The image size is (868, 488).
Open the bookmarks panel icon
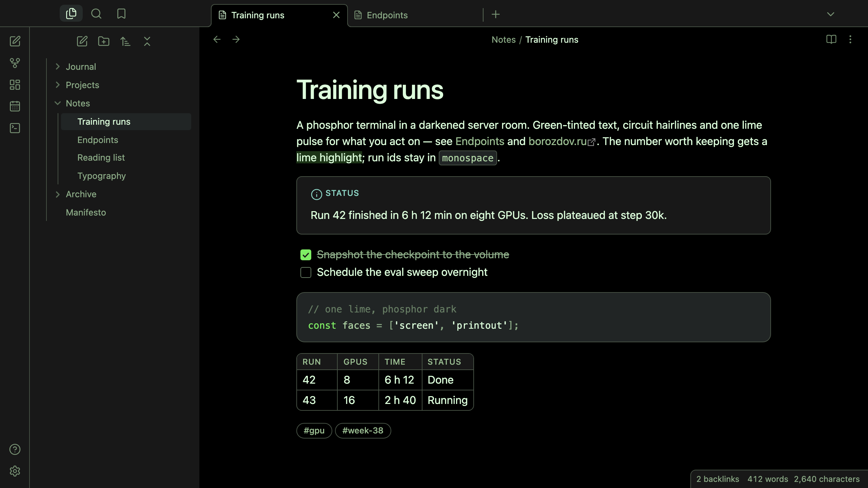(x=121, y=14)
